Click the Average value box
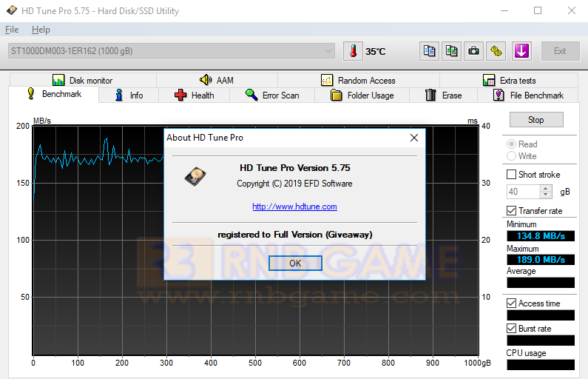588x379 pixels. pos(541,283)
